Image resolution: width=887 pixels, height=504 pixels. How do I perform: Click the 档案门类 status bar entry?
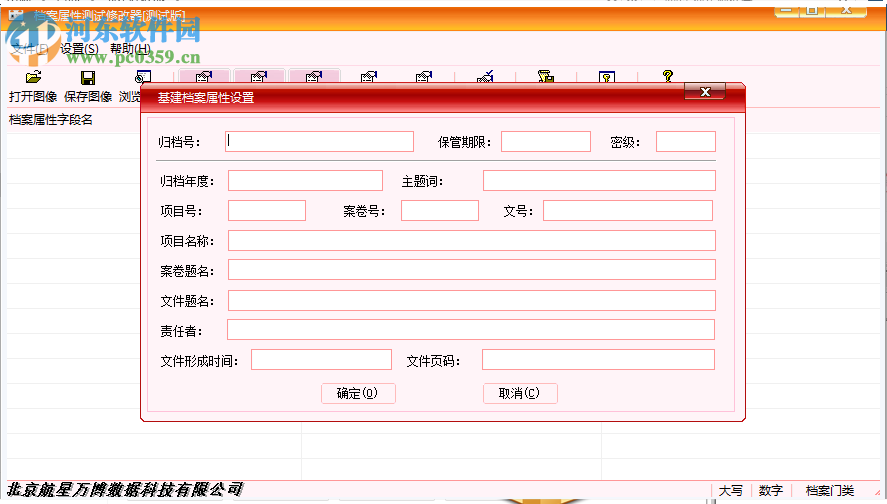[830, 490]
